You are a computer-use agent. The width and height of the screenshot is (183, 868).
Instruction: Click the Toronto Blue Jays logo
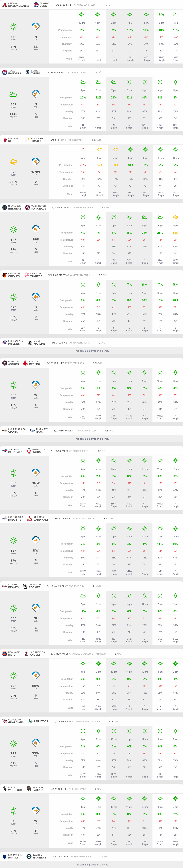[x=5, y=451]
